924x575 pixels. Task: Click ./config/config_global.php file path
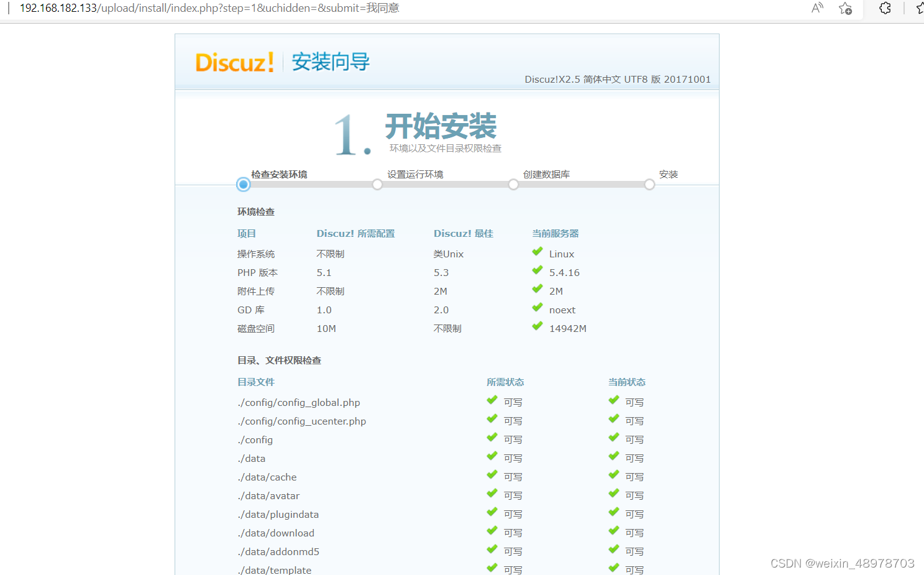pyautogui.click(x=299, y=403)
